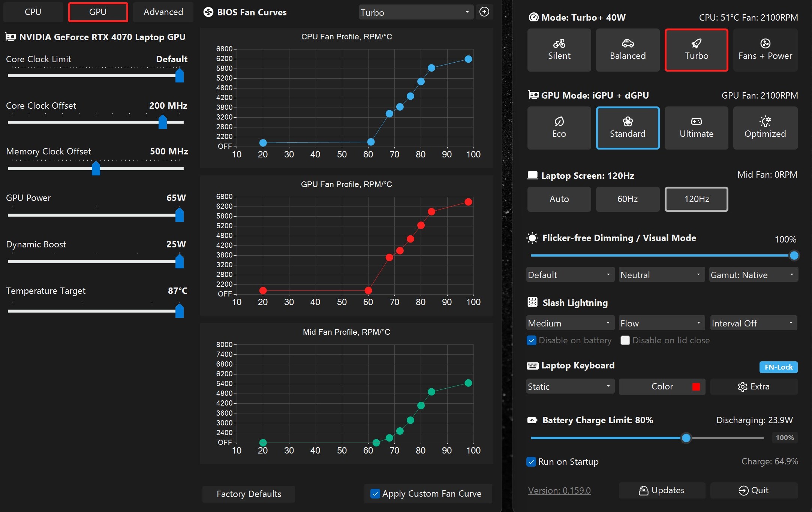Switch to the CPU tab
Screen dimensions: 812x512
click(33, 12)
